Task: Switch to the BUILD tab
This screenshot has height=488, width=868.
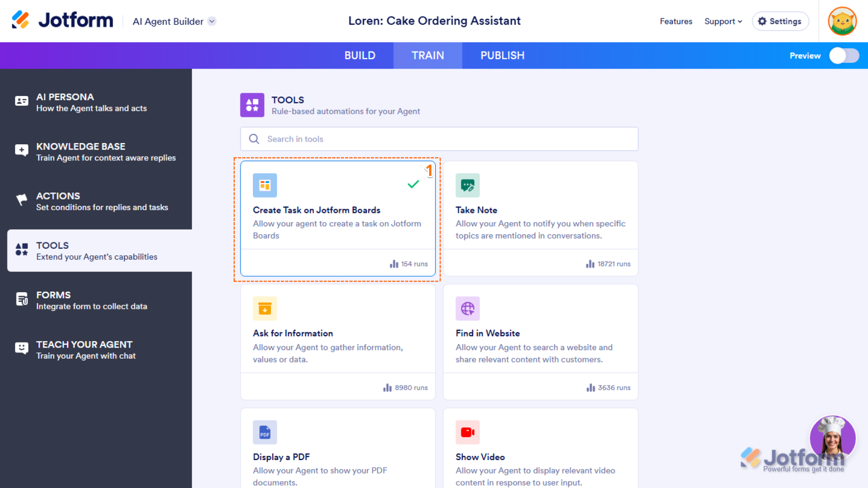Action: (x=360, y=56)
